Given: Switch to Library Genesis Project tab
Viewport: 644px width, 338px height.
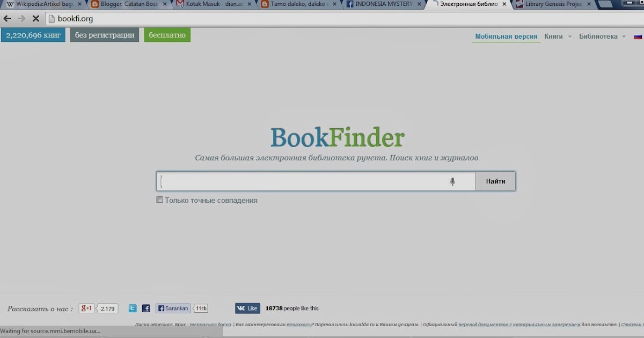Looking at the screenshot, I should click(x=554, y=4).
